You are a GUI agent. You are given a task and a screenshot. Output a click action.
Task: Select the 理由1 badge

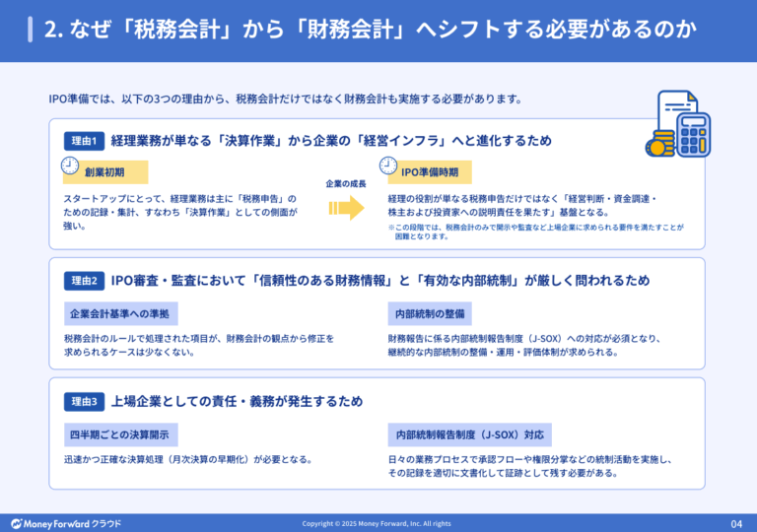[84, 141]
